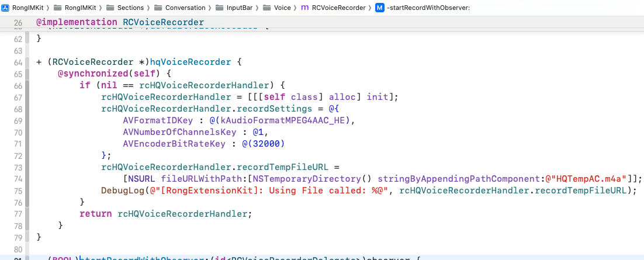Click the RongIMKit folder icon in breadcrumb
Image resolution: width=644 pixels, height=260 pixels.
57,8
